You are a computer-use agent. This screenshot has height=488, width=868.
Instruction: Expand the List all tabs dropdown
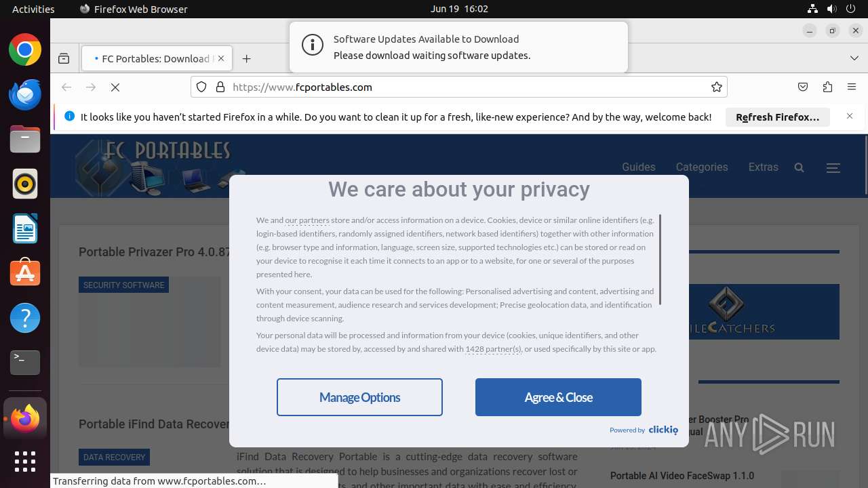(854, 58)
